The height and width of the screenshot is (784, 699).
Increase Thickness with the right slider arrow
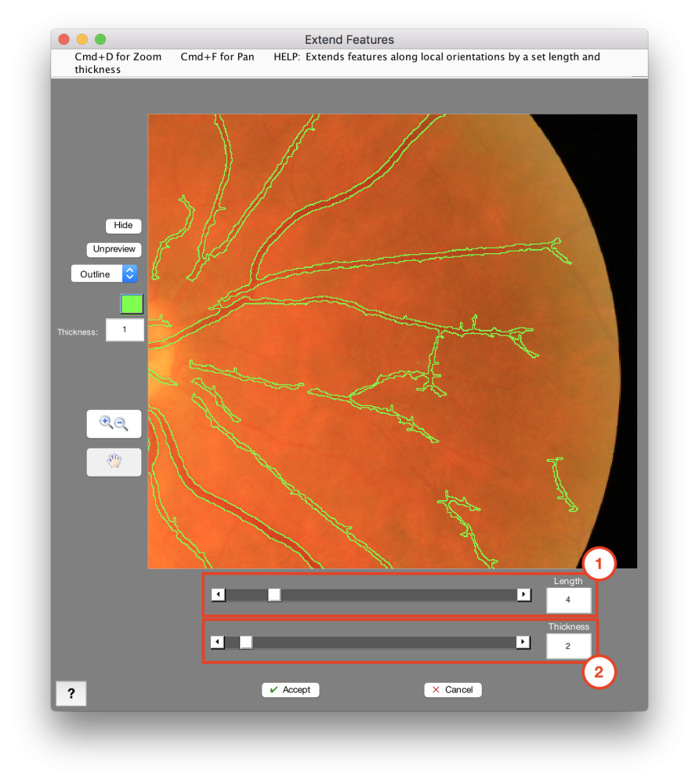pos(523,641)
